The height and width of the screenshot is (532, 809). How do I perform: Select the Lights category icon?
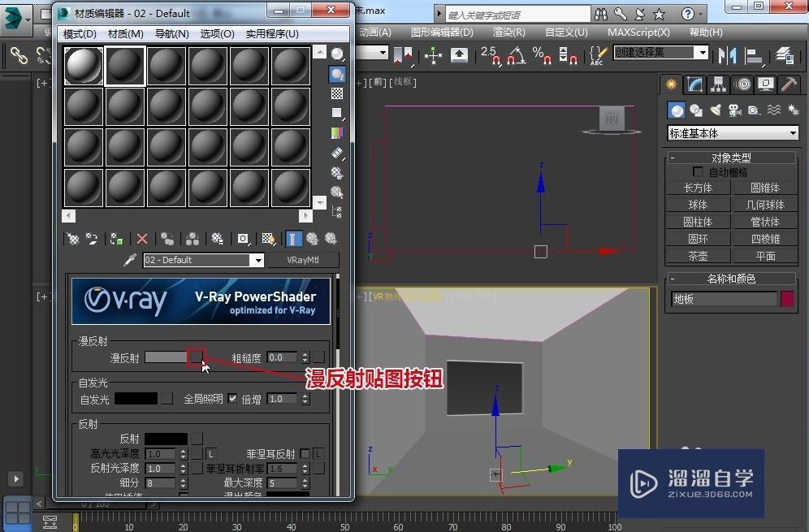click(715, 110)
